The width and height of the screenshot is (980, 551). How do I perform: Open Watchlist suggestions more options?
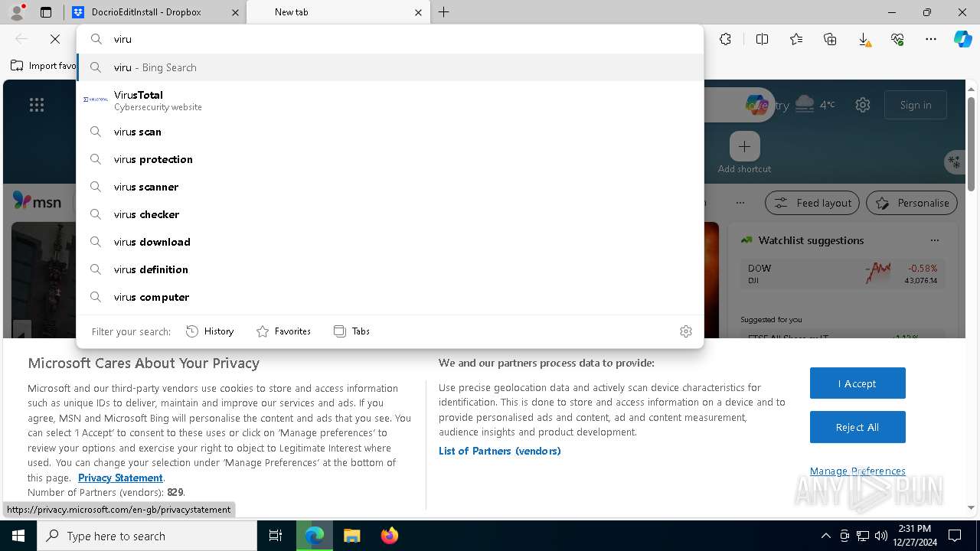934,240
